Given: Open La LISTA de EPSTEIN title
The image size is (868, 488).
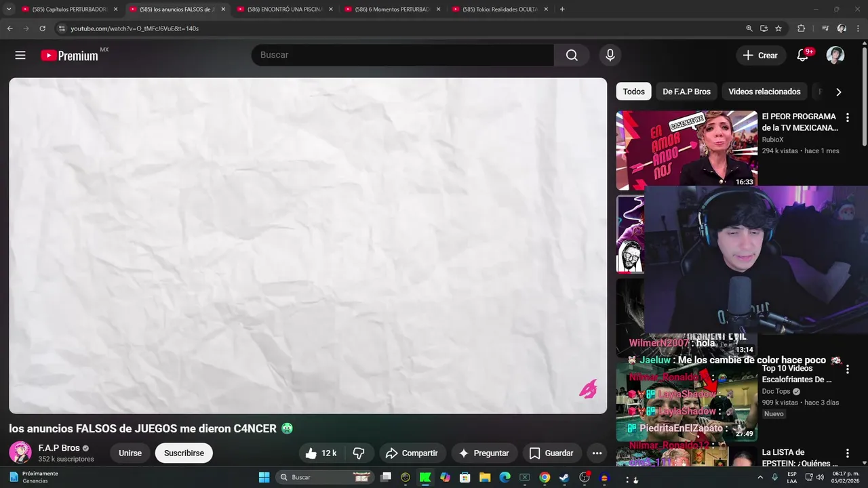Looking at the screenshot, I should [x=796, y=458].
